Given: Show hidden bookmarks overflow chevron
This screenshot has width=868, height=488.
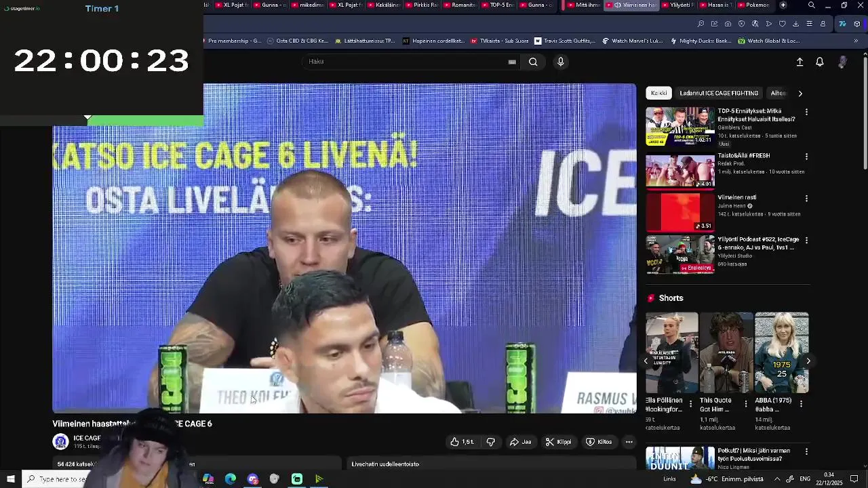Looking at the screenshot, I should click(856, 41).
